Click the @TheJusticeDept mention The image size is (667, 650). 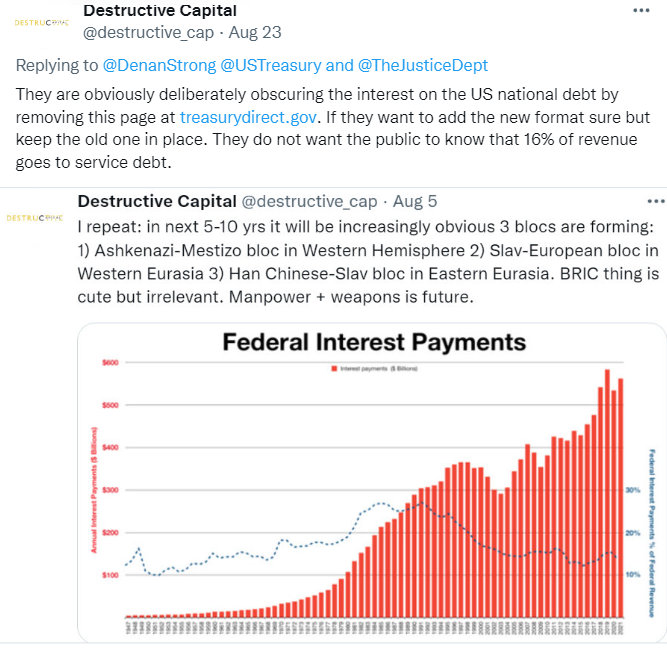click(423, 65)
